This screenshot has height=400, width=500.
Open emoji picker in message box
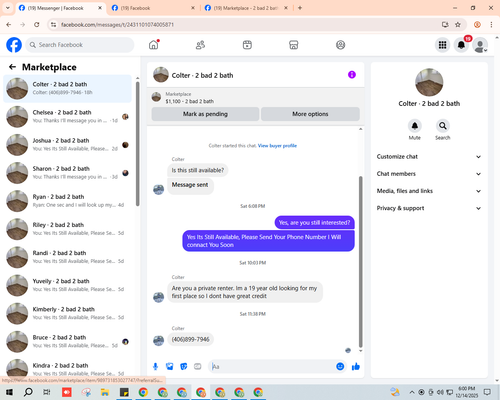pyautogui.click(x=340, y=367)
